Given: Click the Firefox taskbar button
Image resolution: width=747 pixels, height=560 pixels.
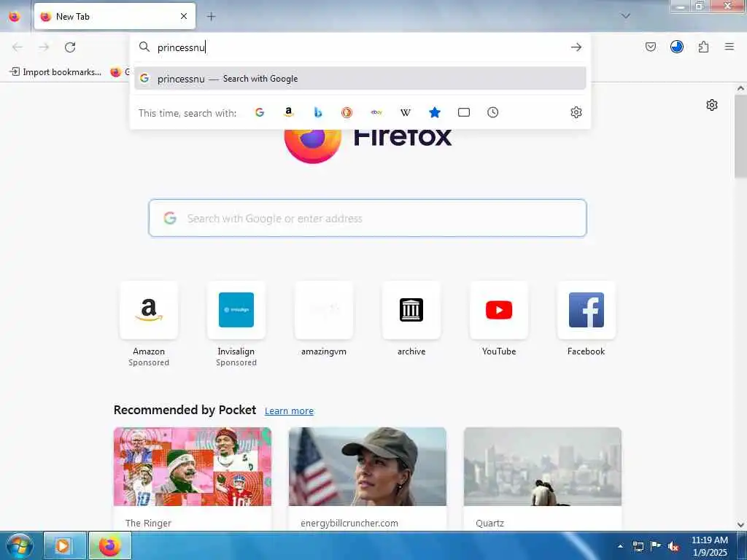Looking at the screenshot, I should tap(110, 545).
